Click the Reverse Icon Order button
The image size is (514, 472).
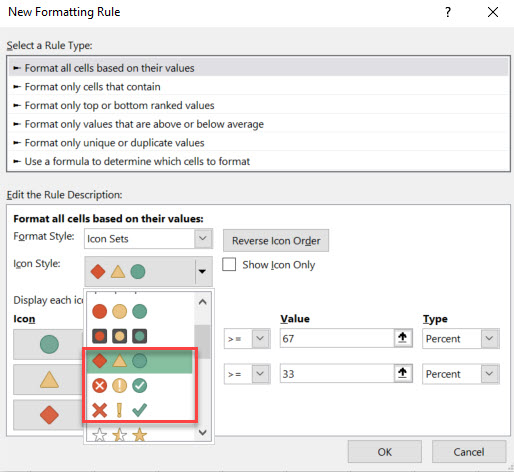(276, 240)
